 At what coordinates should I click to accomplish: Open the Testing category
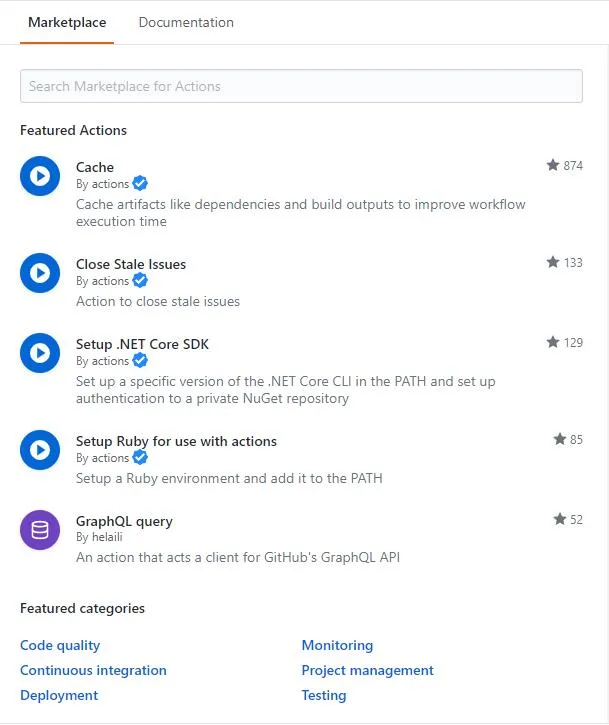pos(324,695)
